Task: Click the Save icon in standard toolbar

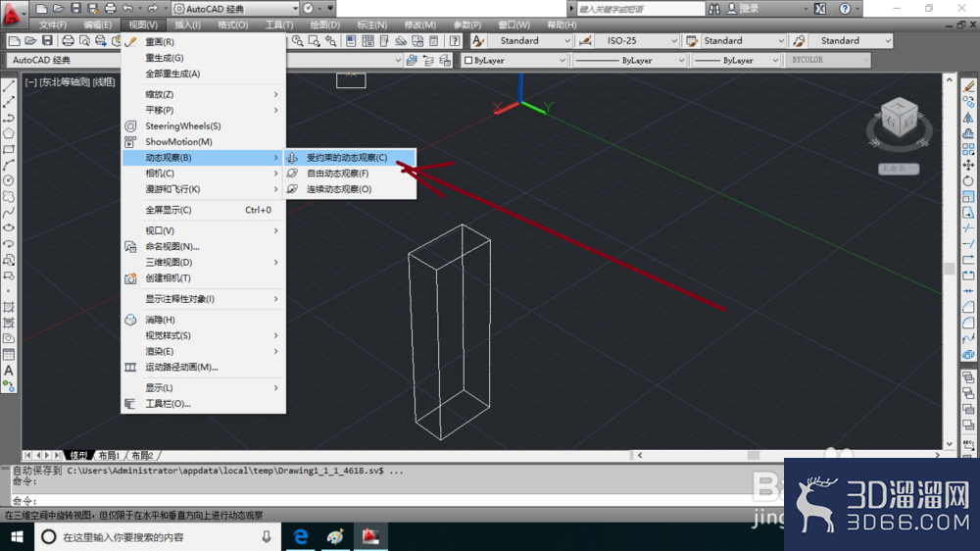Action: click(x=47, y=41)
